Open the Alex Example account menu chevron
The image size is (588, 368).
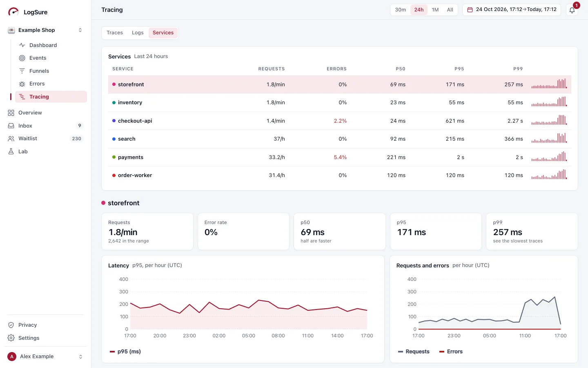pos(80,357)
